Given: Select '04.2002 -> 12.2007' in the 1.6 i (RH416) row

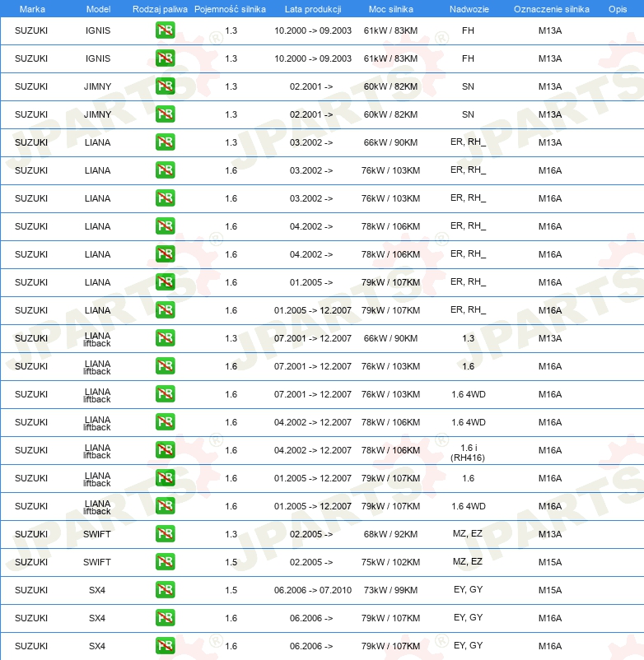Looking at the screenshot, I should click(x=312, y=450).
